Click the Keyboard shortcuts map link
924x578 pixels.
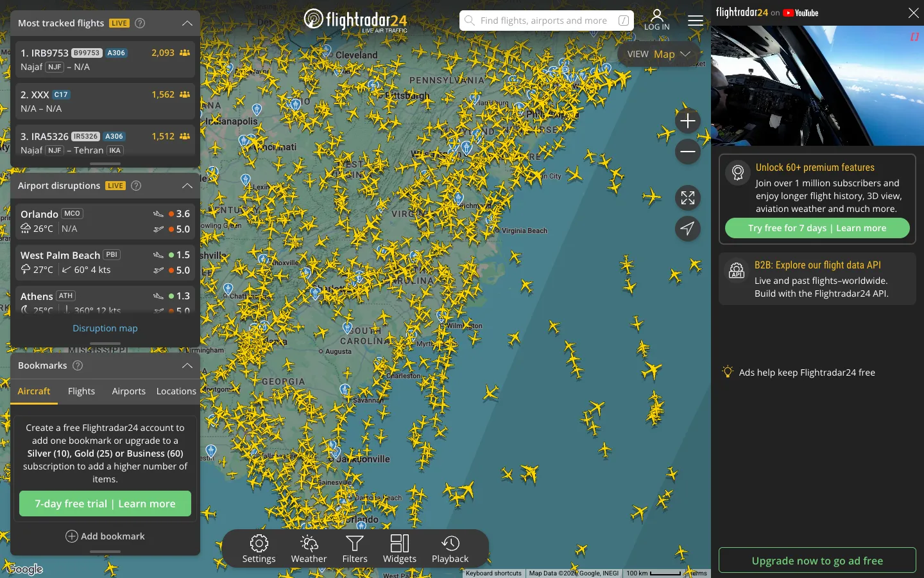coord(494,573)
